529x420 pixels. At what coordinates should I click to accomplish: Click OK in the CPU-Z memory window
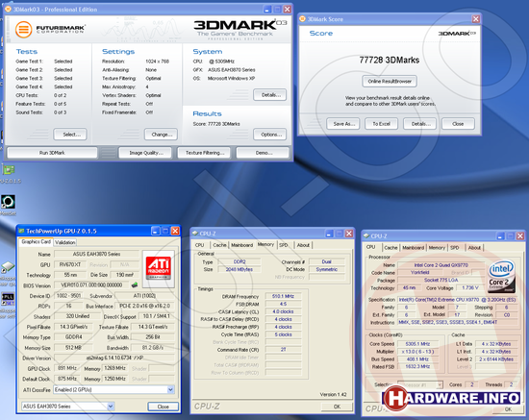tap(337, 407)
